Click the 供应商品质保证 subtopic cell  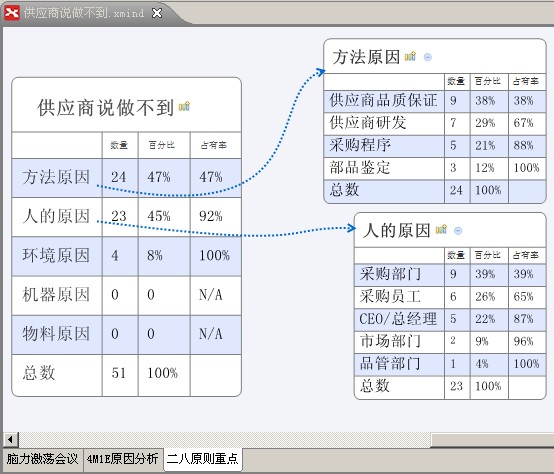[384, 101]
